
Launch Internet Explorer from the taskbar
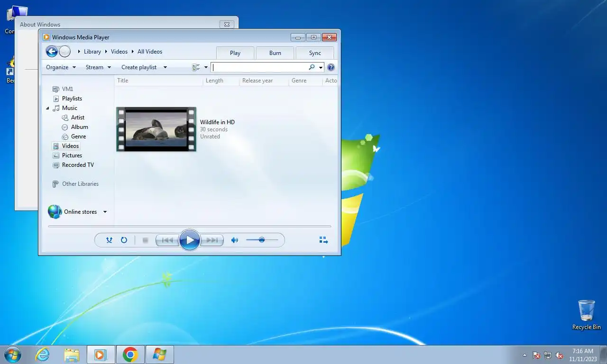(43, 355)
